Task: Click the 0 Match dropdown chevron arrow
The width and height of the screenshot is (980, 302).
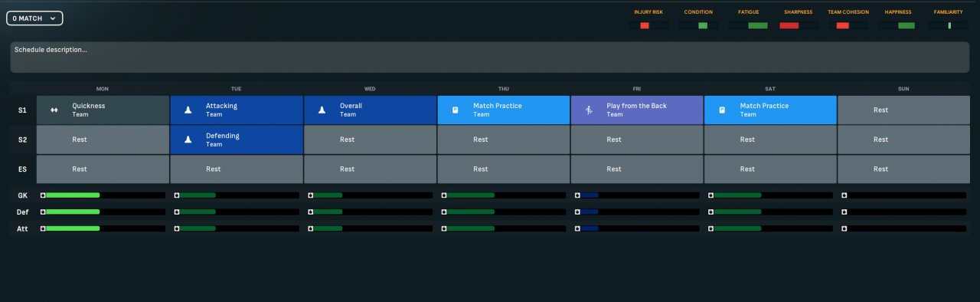Action: click(x=52, y=18)
